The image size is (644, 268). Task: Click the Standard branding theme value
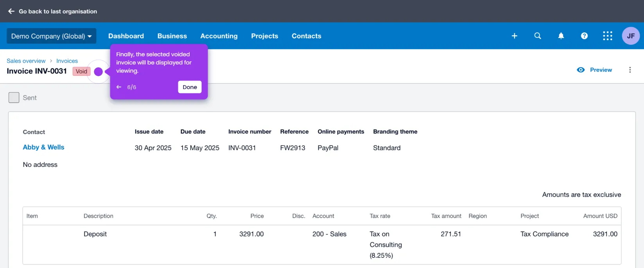387,148
